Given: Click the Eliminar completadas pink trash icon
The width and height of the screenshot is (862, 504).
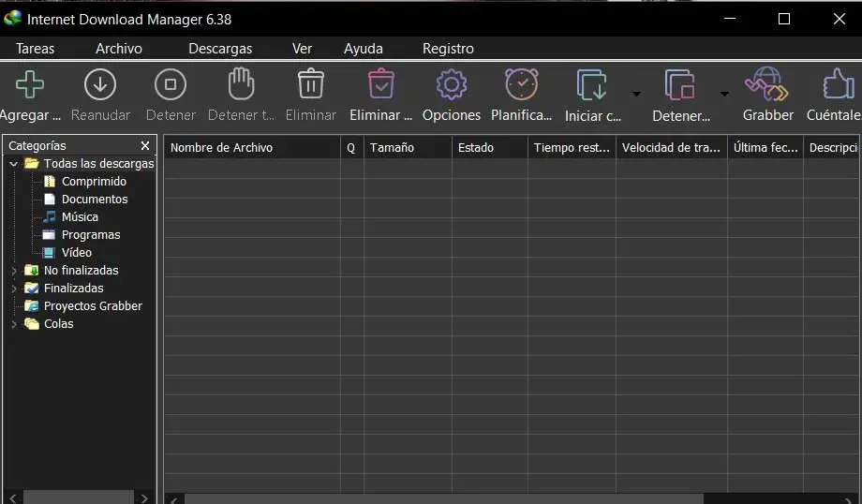Looking at the screenshot, I should point(381,83).
